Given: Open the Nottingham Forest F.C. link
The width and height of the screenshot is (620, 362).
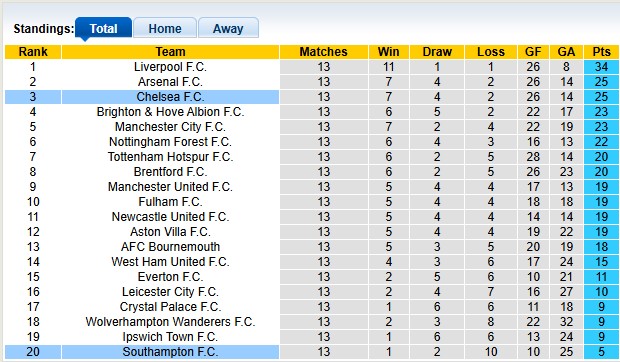Looking at the screenshot, I should 170,142.
